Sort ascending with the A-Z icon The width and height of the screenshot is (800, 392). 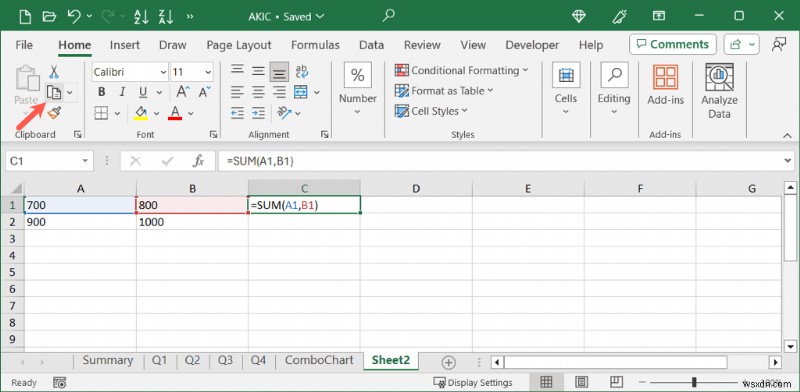141,16
